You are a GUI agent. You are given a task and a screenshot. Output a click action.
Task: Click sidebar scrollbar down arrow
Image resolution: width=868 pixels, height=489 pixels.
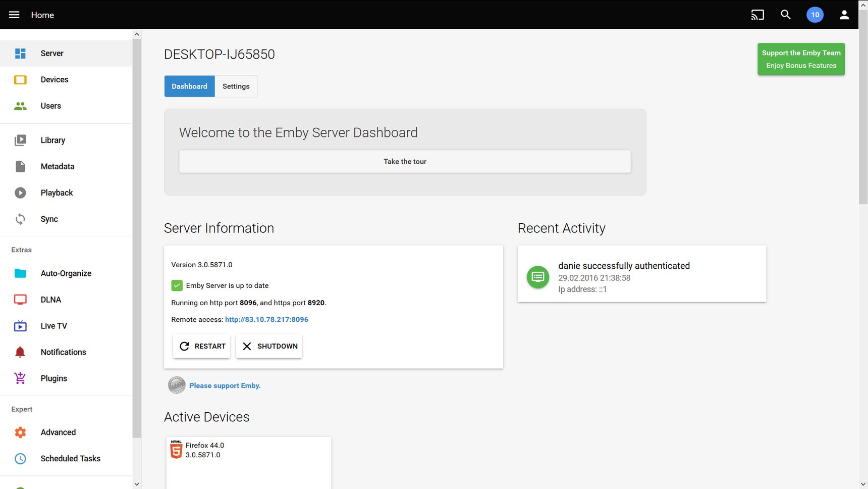coord(137,484)
